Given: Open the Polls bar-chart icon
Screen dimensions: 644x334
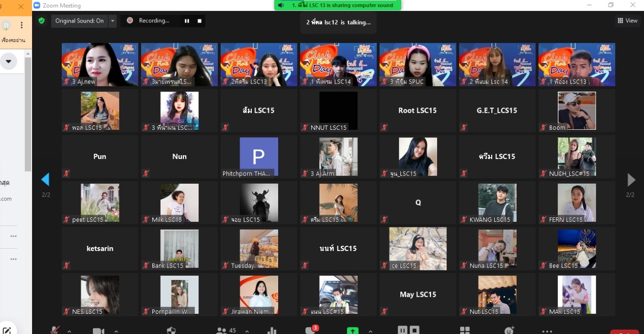Looking at the screenshot, I should coord(271,331).
